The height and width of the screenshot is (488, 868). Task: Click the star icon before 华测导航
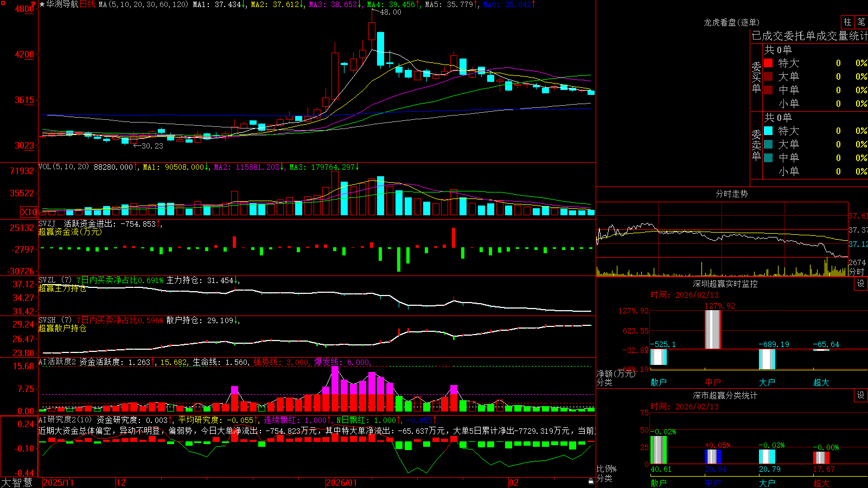click(42, 4)
